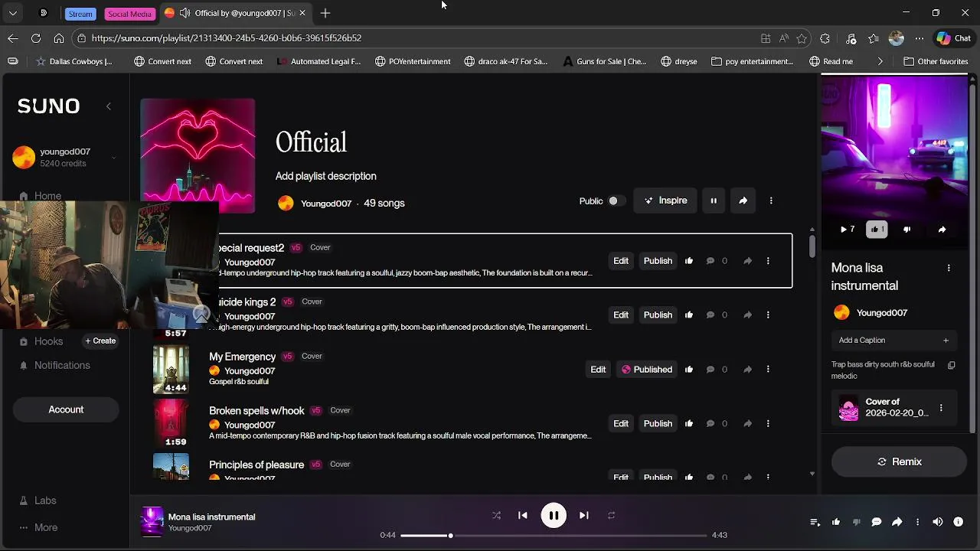
Task: Show song info from player bar
Action: point(958,522)
